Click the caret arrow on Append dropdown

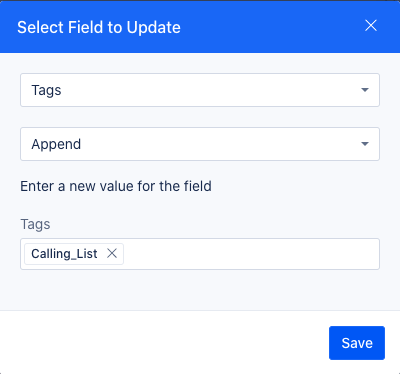click(x=365, y=144)
